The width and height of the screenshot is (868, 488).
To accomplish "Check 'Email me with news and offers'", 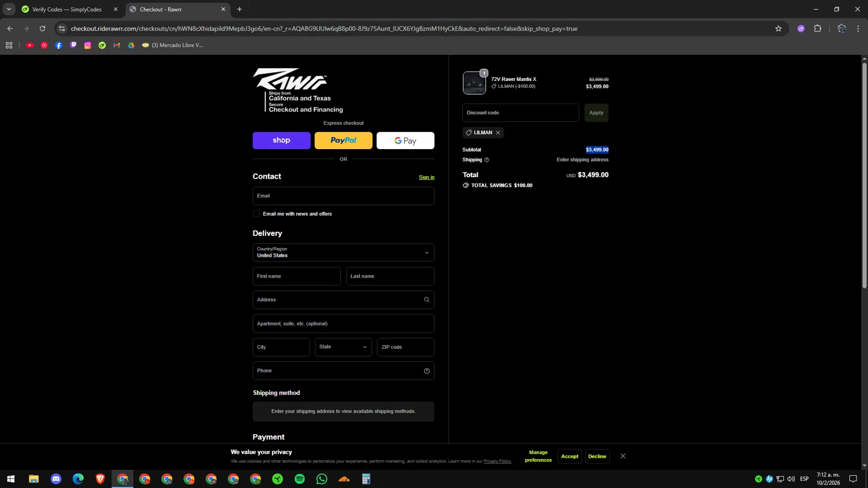I will click(x=256, y=214).
